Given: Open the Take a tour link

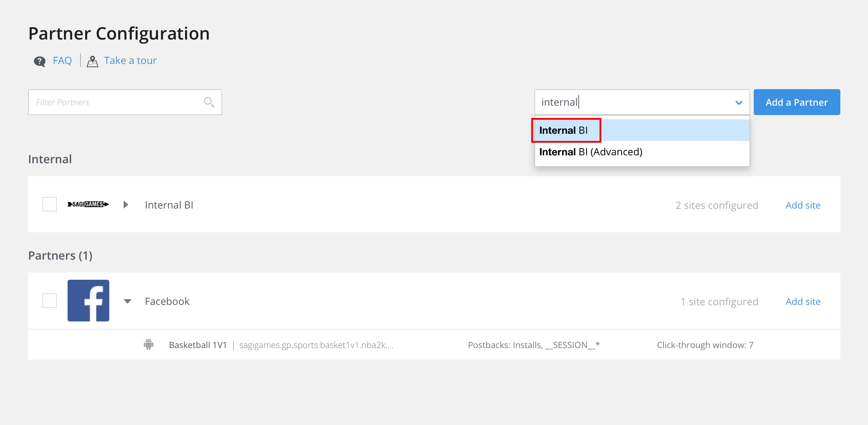Looking at the screenshot, I should pos(130,60).
